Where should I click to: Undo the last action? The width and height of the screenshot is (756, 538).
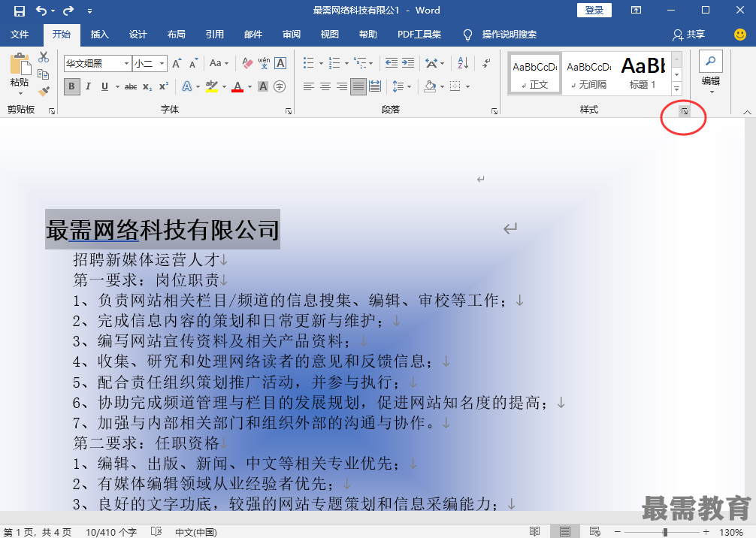tap(41, 11)
